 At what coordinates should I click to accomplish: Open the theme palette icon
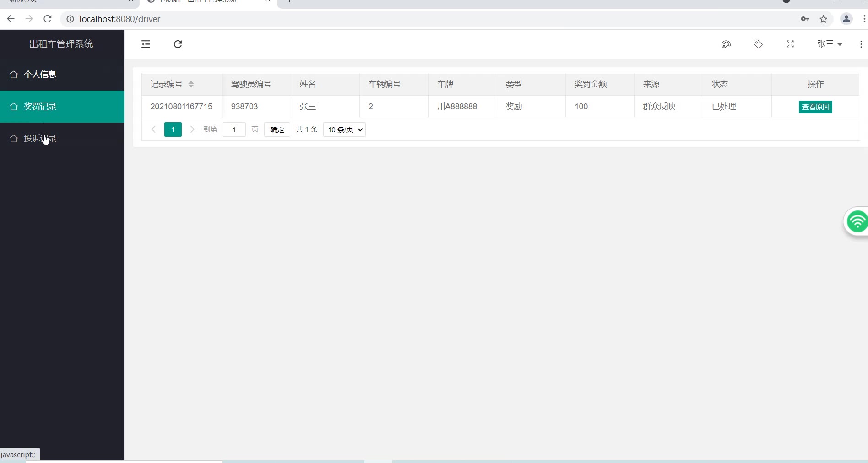pos(726,44)
